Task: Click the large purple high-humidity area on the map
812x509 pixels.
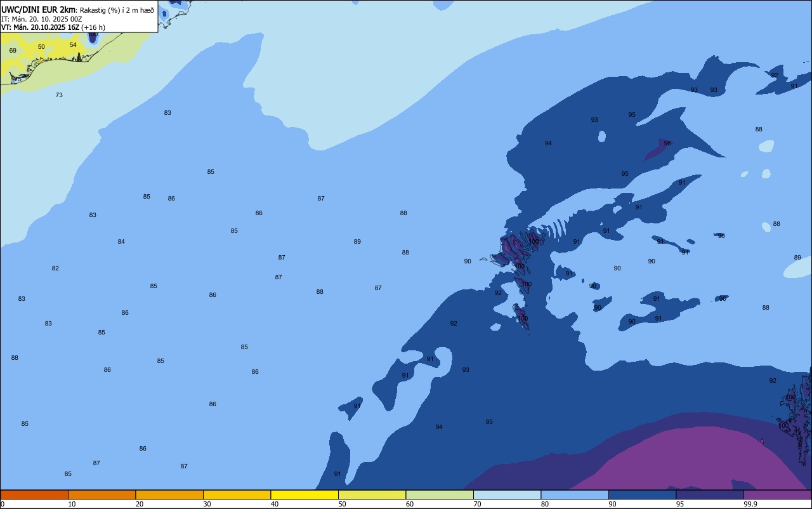Action: click(691, 460)
